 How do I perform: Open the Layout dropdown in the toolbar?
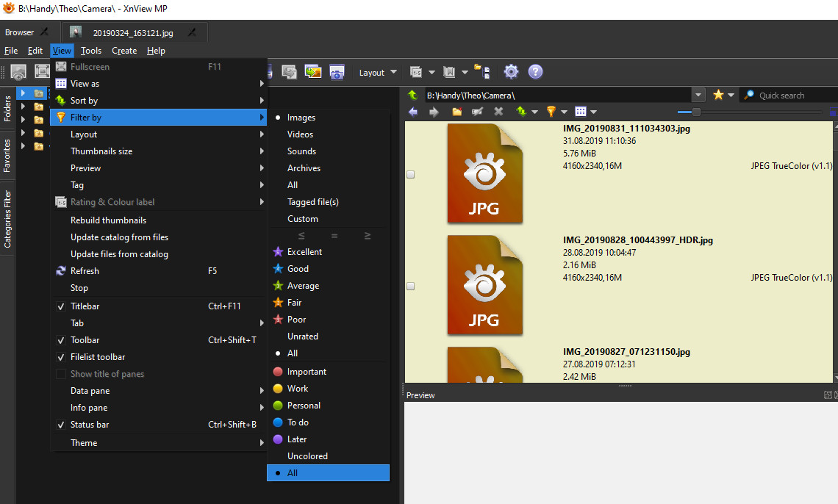click(x=378, y=73)
